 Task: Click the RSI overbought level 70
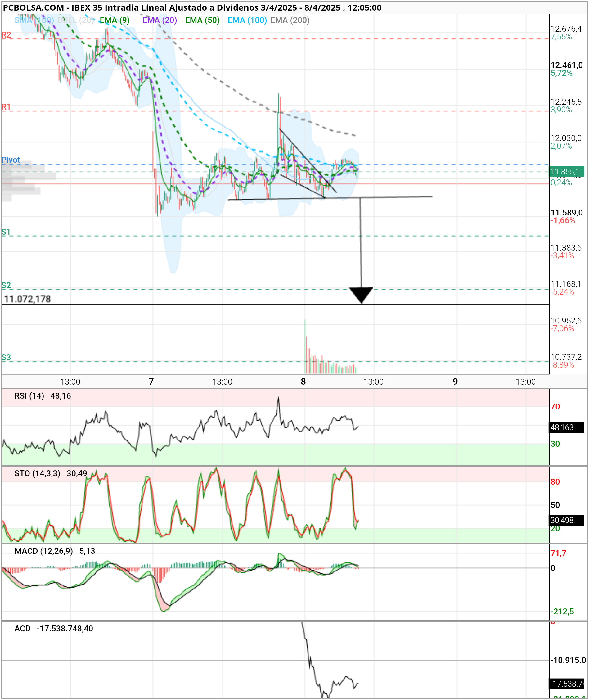pos(555,406)
